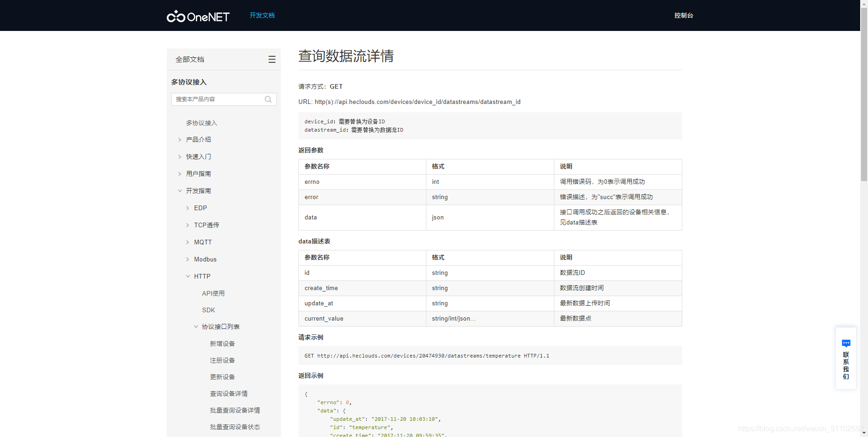Screen dimensions: 868x437
Task: Open the 查询设备详情 page
Action: click(229, 394)
